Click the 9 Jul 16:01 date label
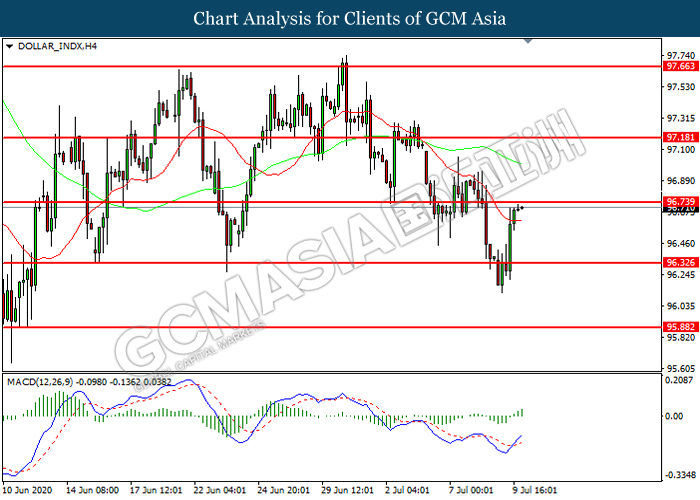Screen dimensions: 700x500 click(535, 490)
